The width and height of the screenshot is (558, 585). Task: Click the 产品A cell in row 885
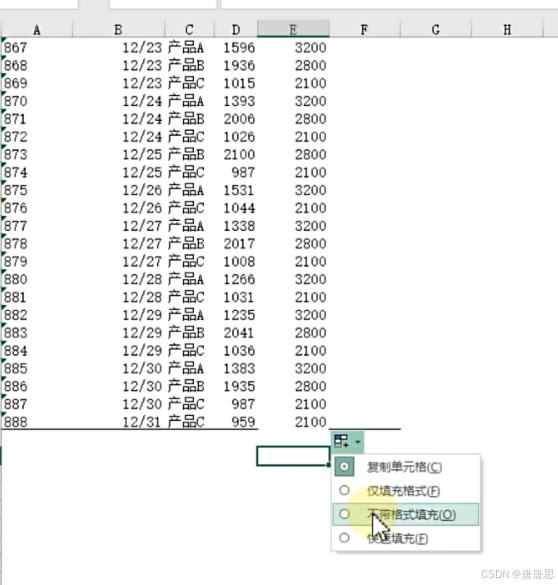(189, 369)
